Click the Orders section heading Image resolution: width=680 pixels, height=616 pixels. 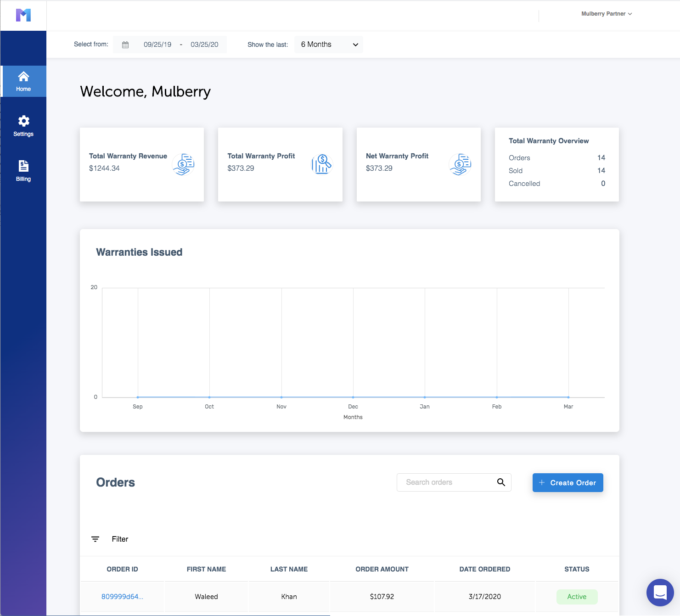(115, 482)
